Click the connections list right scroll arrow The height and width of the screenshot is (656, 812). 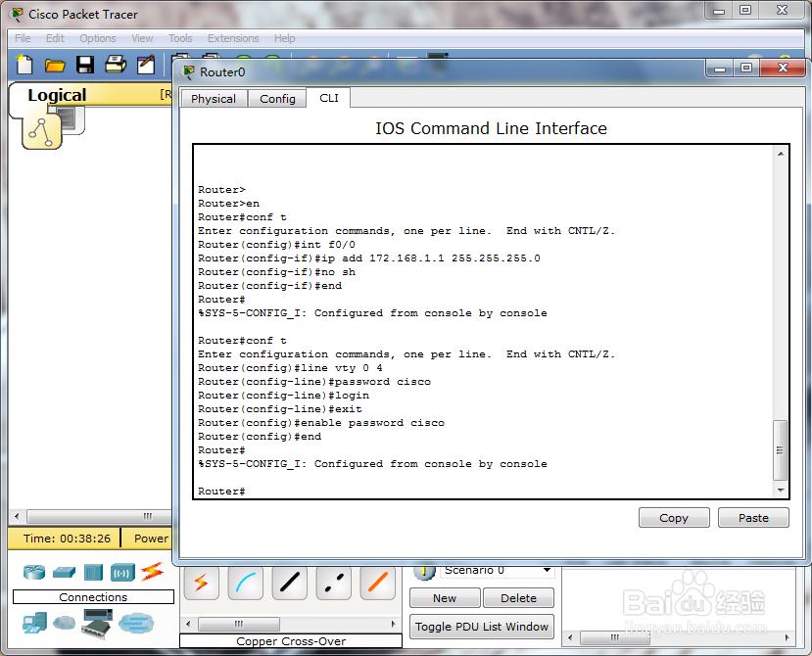click(393, 624)
